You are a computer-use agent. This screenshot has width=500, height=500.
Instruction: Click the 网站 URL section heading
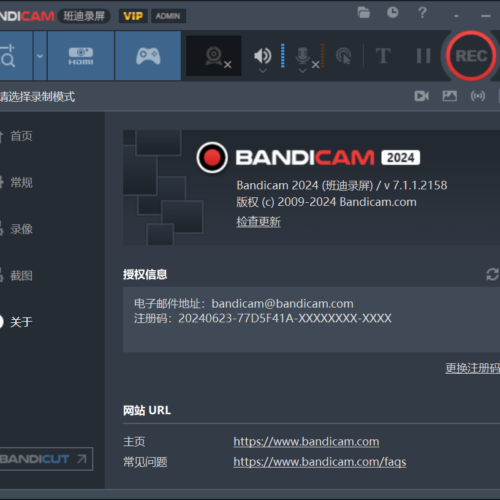pos(147,410)
